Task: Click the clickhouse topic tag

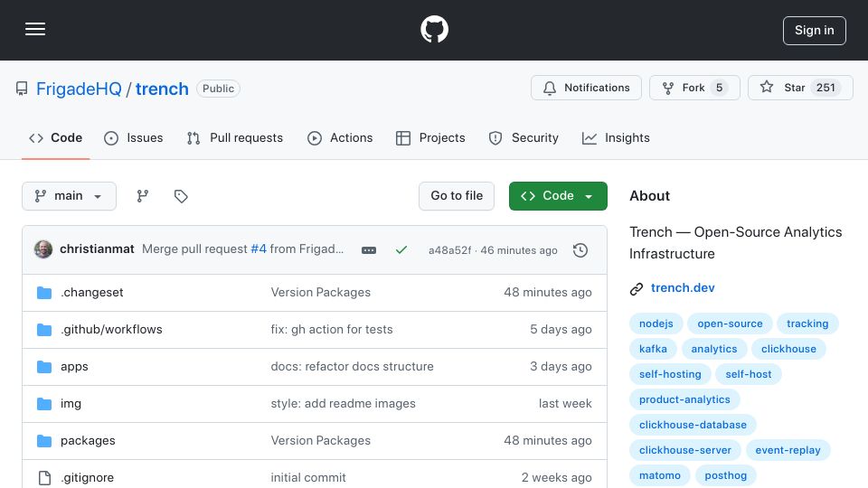Action: point(788,349)
